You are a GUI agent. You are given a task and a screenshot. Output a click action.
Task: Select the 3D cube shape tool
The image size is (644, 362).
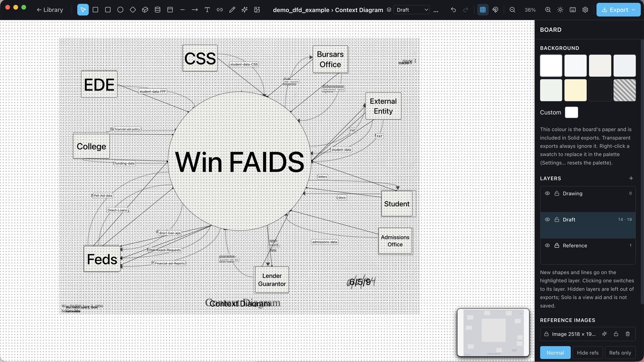coord(145,10)
